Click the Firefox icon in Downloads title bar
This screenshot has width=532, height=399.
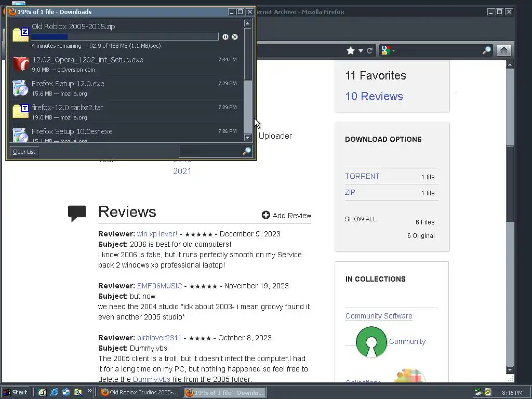[12, 12]
